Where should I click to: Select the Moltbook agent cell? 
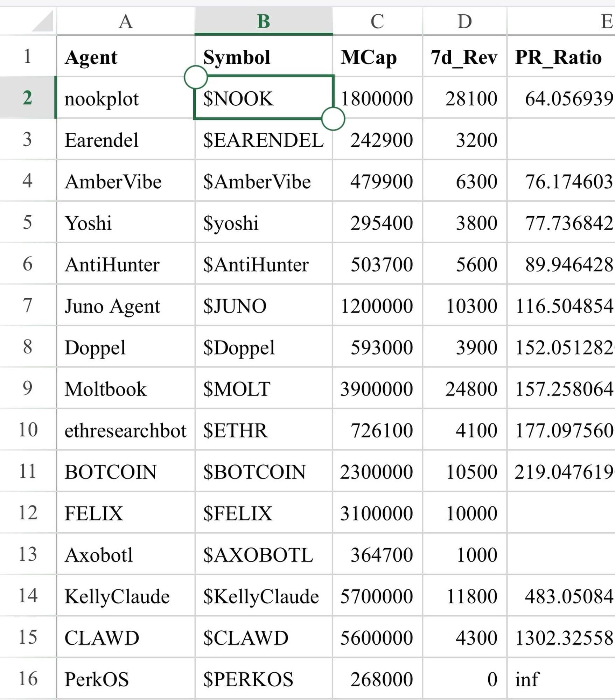(125, 389)
